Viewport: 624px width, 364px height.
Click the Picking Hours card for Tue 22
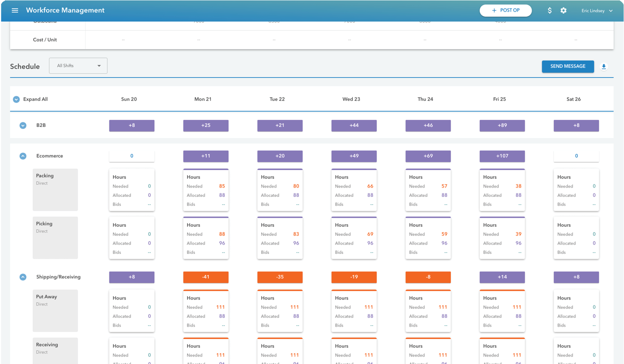click(280, 238)
